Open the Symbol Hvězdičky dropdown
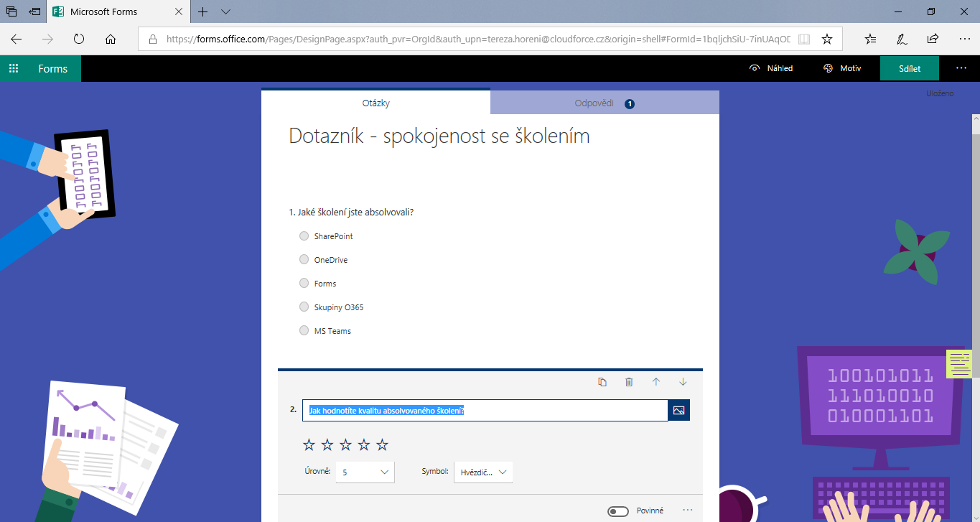This screenshot has height=522, width=980. coord(483,472)
